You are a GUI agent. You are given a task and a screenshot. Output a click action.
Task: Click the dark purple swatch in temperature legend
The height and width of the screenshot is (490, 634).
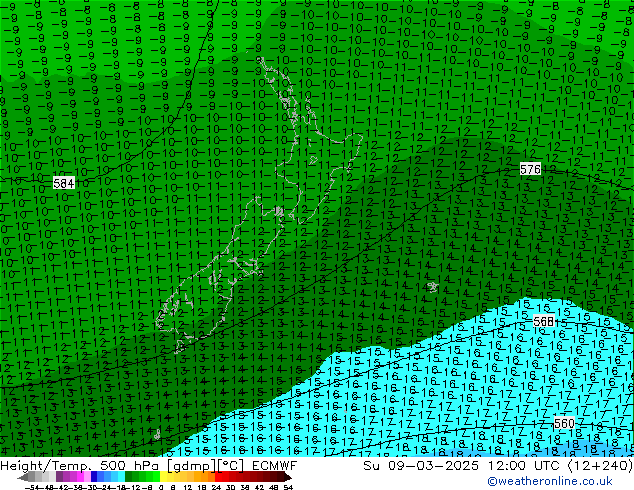coord(59,477)
